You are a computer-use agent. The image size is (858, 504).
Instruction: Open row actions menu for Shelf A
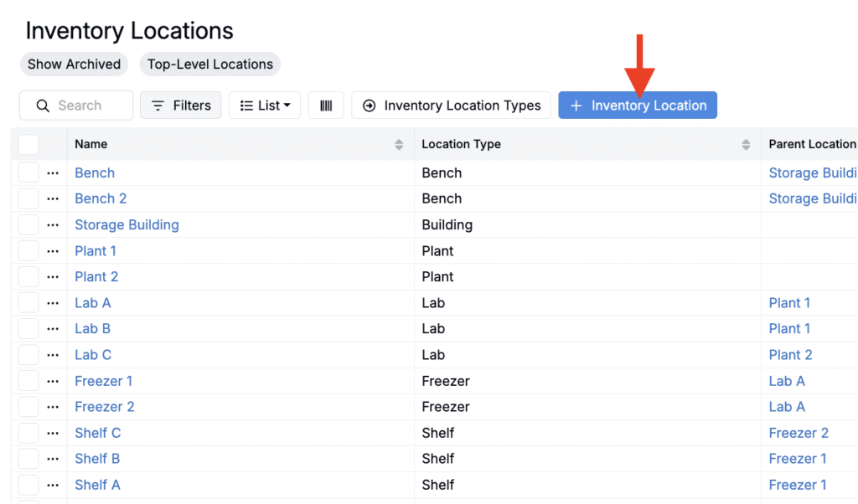coord(53,485)
